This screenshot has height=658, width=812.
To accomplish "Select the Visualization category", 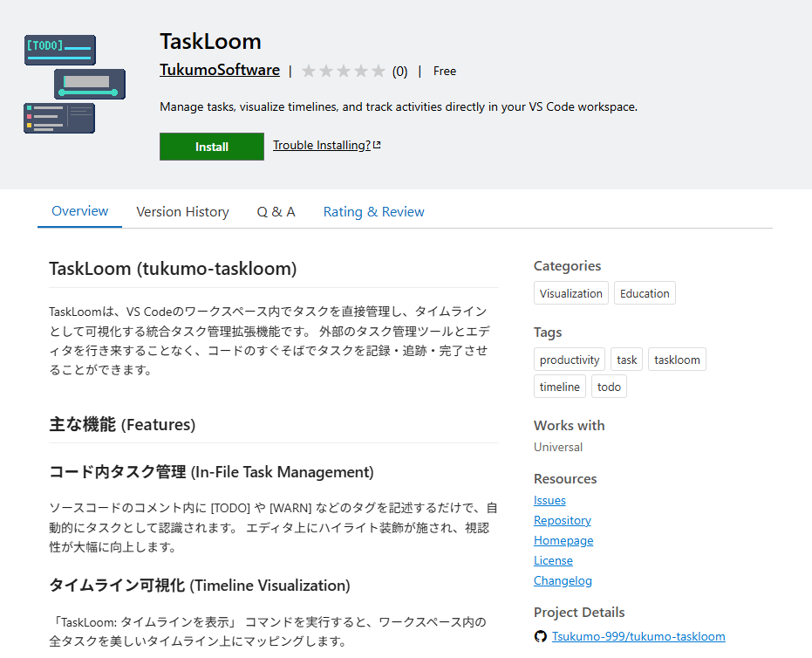I will pyautogui.click(x=570, y=293).
